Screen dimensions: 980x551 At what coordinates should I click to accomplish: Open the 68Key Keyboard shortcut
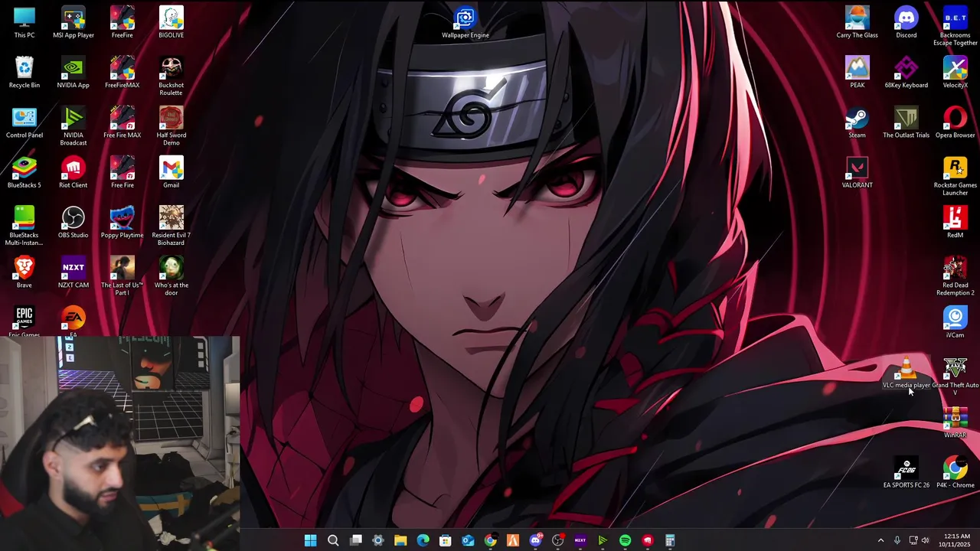906,72
